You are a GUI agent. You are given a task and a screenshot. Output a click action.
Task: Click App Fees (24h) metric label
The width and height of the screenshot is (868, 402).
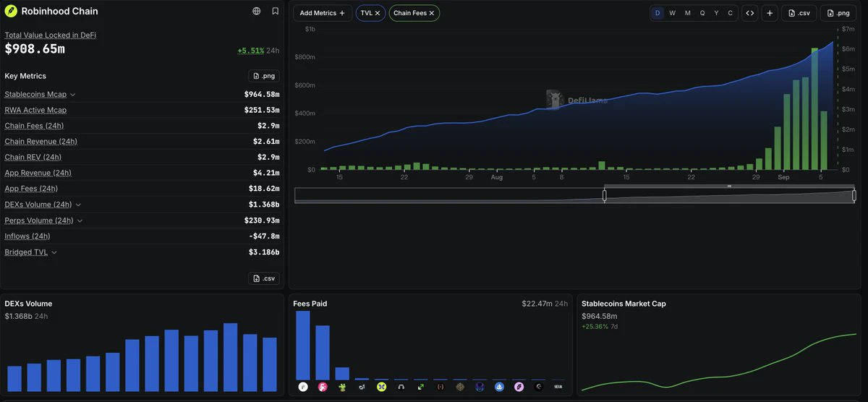click(31, 189)
